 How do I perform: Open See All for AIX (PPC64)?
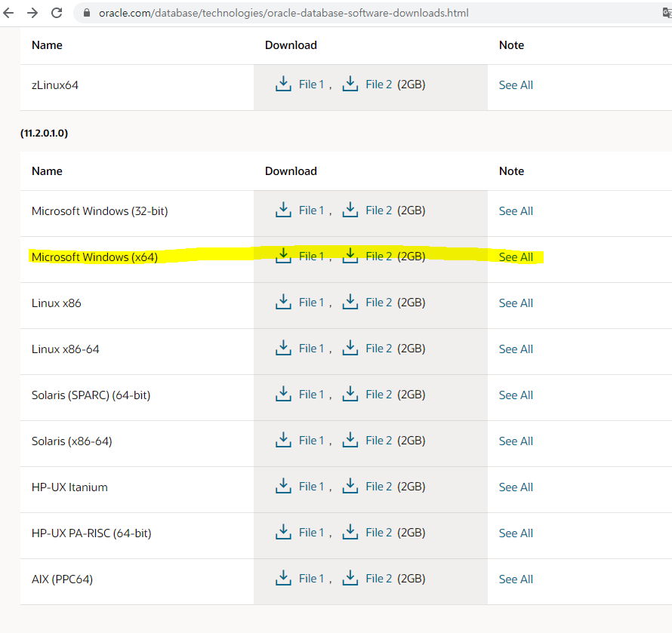[x=516, y=579]
